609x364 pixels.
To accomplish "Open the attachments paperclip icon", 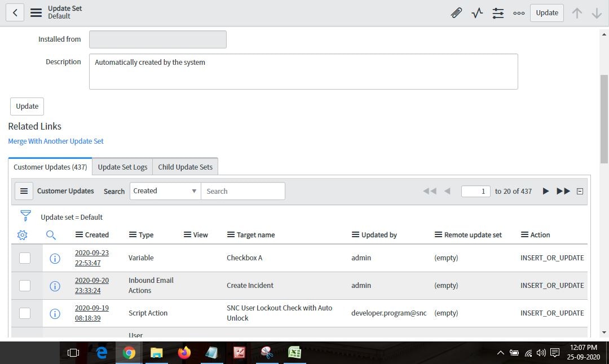I will tap(456, 12).
